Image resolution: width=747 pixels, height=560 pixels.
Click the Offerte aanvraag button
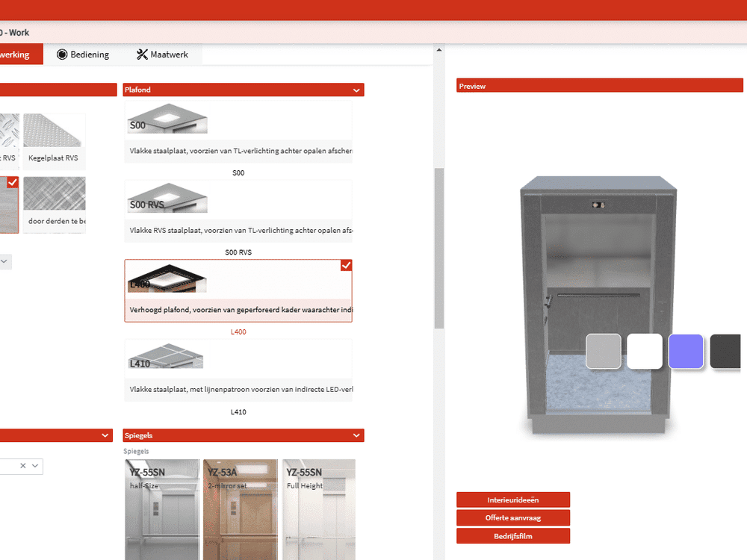[x=513, y=517]
